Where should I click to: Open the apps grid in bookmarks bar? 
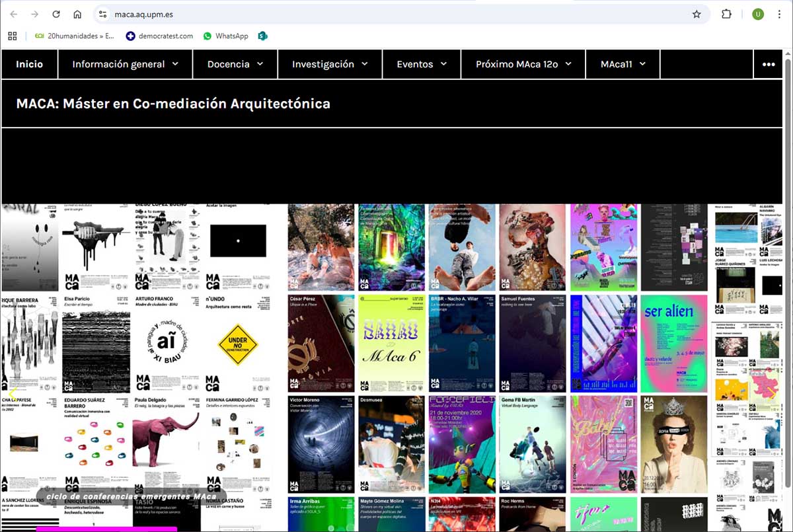(12, 36)
